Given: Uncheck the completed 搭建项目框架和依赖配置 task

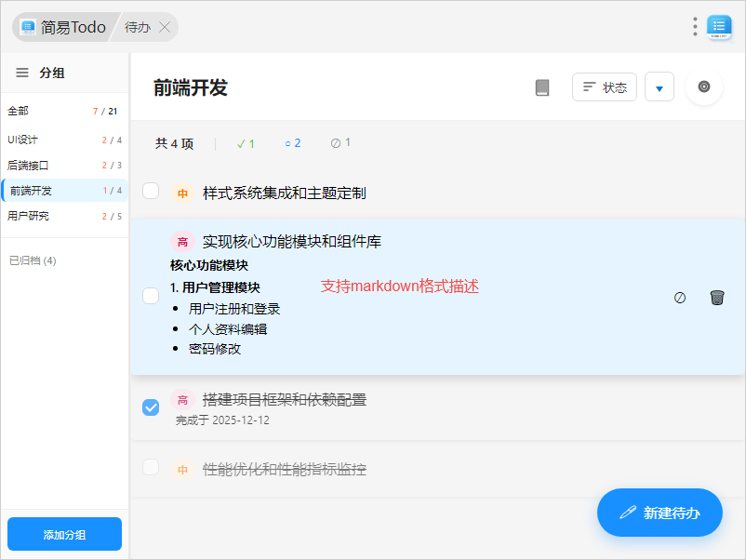Looking at the screenshot, I should (x=151, y=407).
